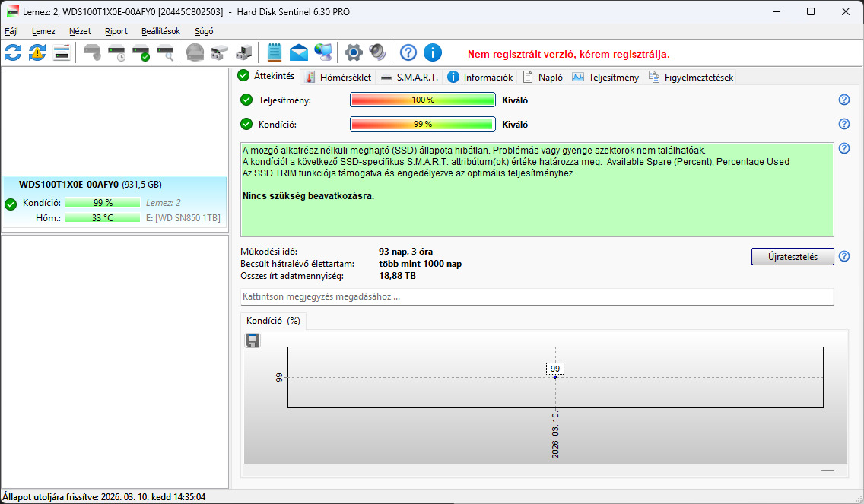Viewport: 864px width, 504px height.
Task: Click the Kiváló rating beside Teljesítmény bar
Action: tap(515, 100)
